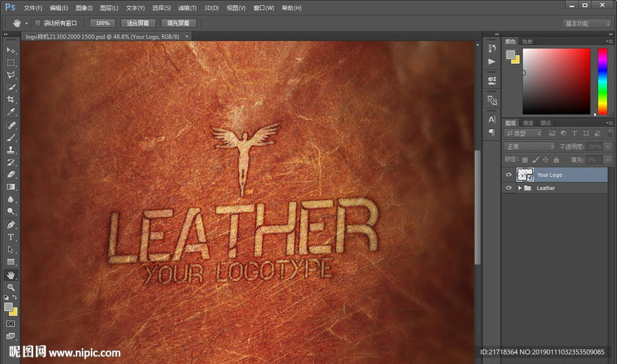Select the Eraser tool

tap(11, 174)
